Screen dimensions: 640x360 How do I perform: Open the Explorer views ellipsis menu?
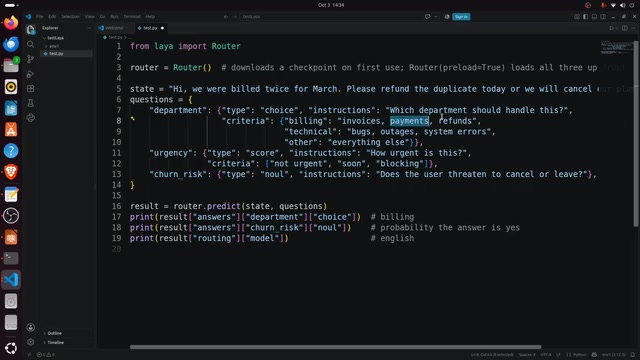click(89, 28)
